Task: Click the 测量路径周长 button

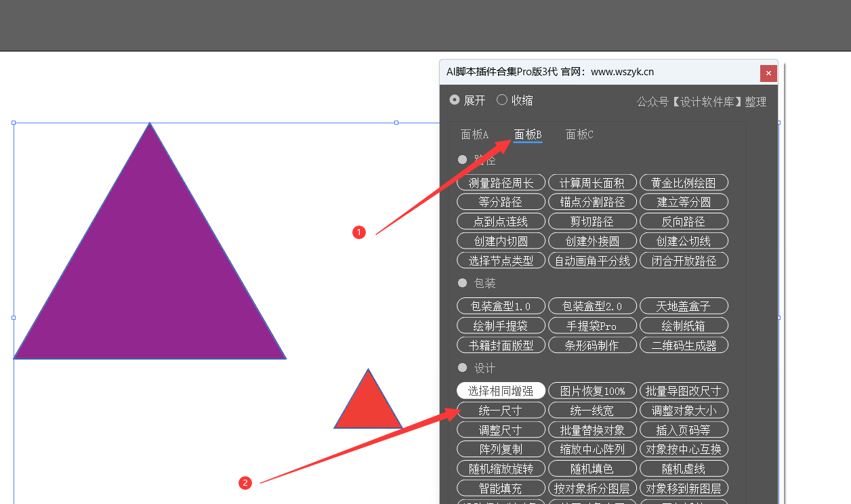Action: click(x=501, y=183)
